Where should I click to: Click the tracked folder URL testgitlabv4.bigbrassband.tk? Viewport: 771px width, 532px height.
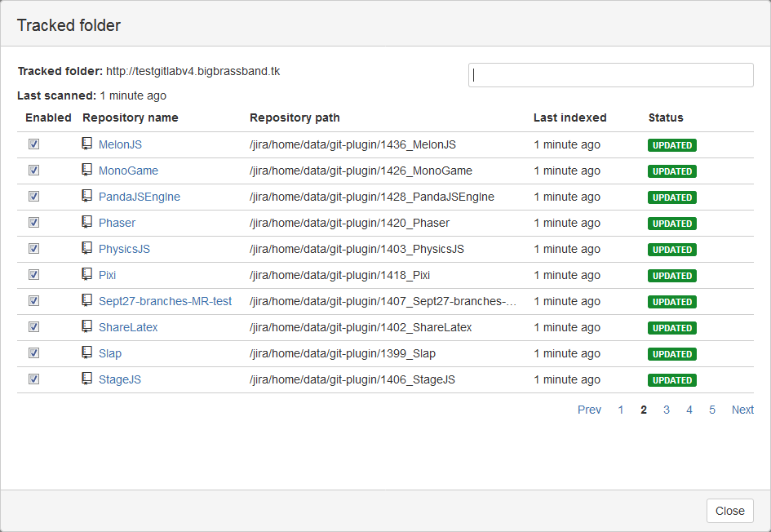193,71
